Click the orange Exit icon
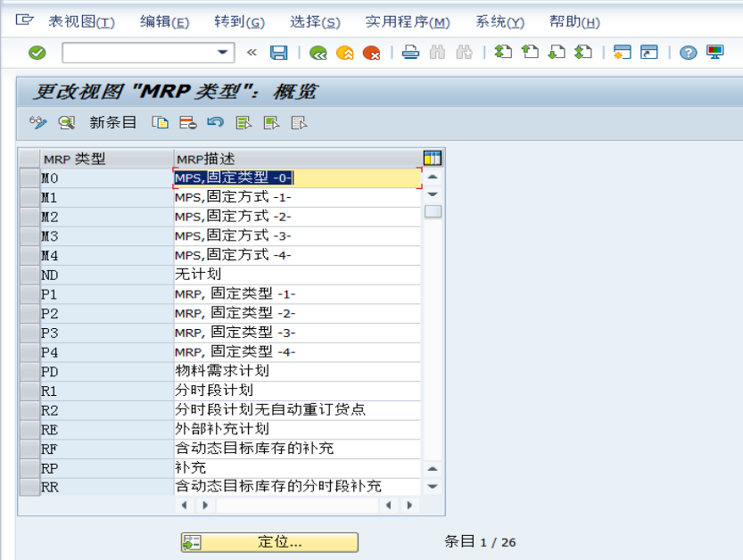 click(344, 53)
